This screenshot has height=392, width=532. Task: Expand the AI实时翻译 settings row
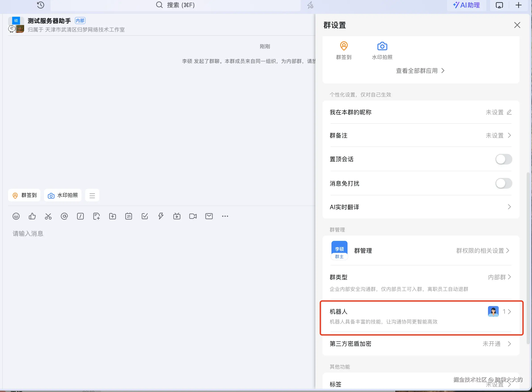tap(420, 207)
